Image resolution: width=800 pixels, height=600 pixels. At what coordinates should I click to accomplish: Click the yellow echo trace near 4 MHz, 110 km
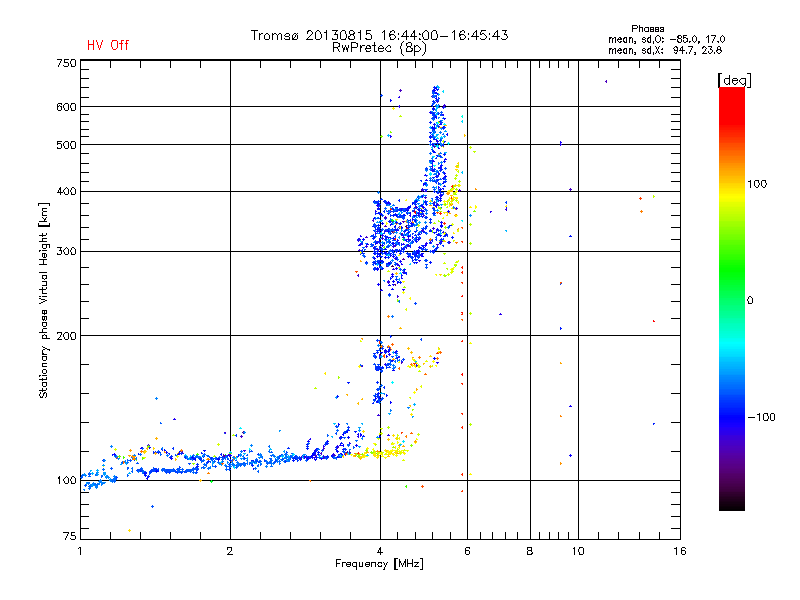pyautogui.click(x=383, y=453)
